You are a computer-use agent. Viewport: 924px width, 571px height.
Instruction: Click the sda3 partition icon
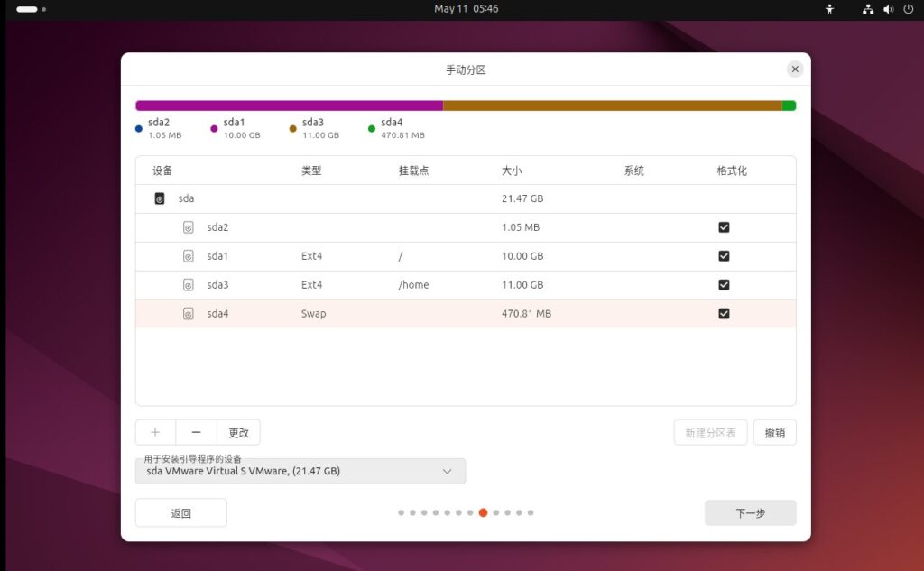(x=189, y=285)
